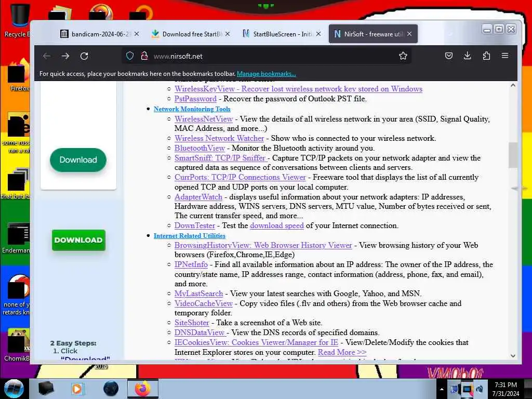Open the Windows Start orb
Screen dimensions: 532x399
coord(14,389)
